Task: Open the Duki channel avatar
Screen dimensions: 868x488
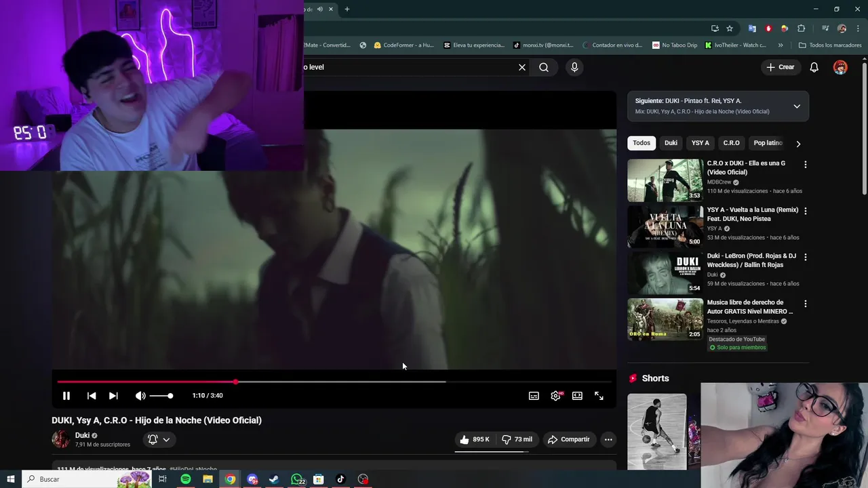Action: (61, 439)
